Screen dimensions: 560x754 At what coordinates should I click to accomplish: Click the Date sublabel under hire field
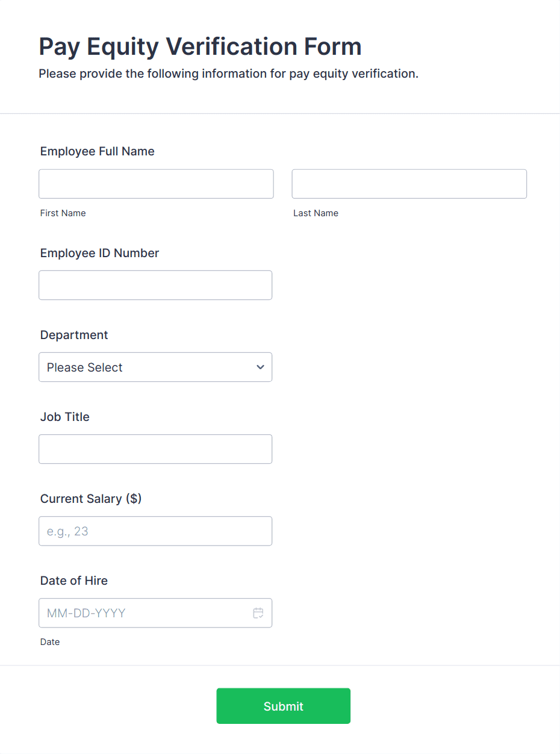tap(50, 642)
